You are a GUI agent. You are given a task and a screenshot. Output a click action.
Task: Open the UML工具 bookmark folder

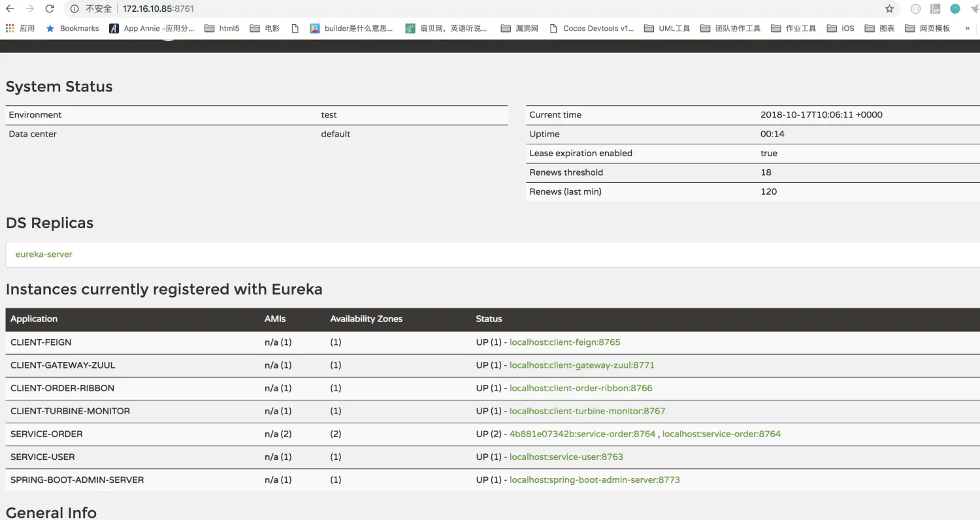[667, 28]
